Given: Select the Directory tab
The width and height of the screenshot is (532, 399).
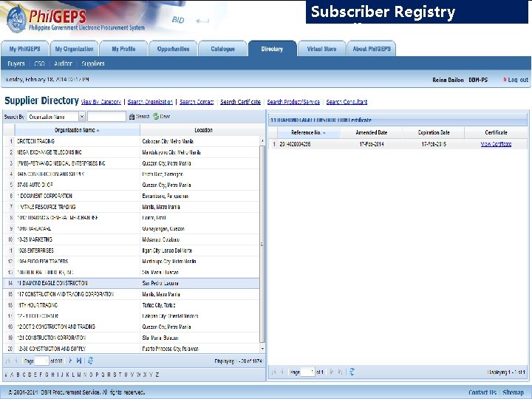Looking at the screenshot, I should [x=272, y=49].
